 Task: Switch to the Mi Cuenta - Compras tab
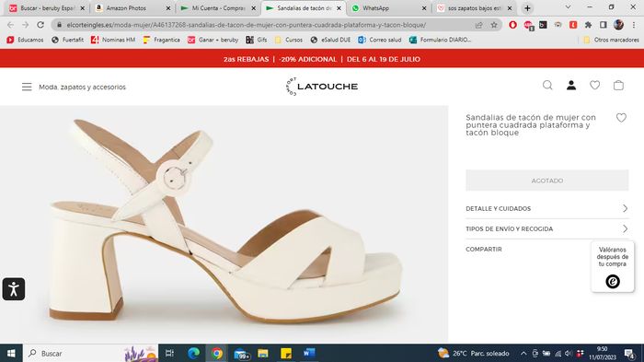tap(219, 7)
